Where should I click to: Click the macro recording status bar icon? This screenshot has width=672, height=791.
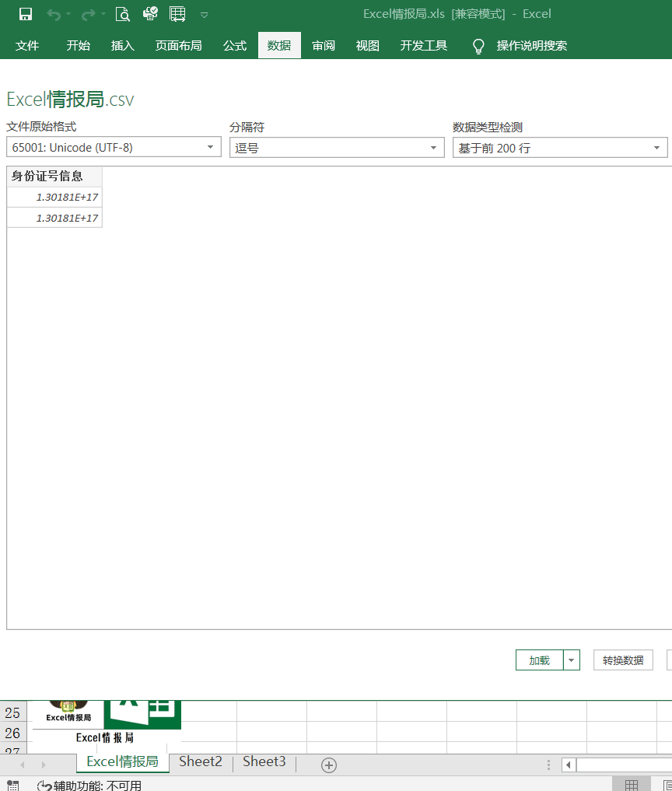12,786
